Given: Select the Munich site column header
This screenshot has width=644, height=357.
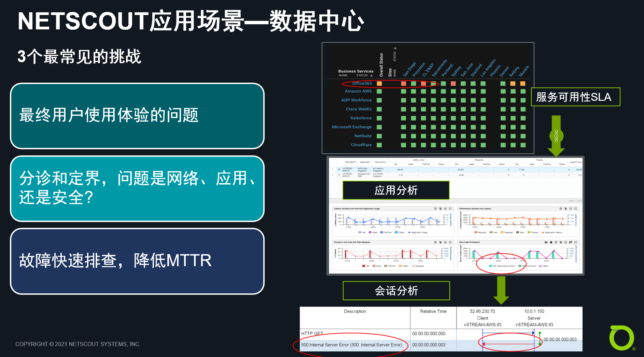Looking at the screenshot, I should [x=524, y=71].
